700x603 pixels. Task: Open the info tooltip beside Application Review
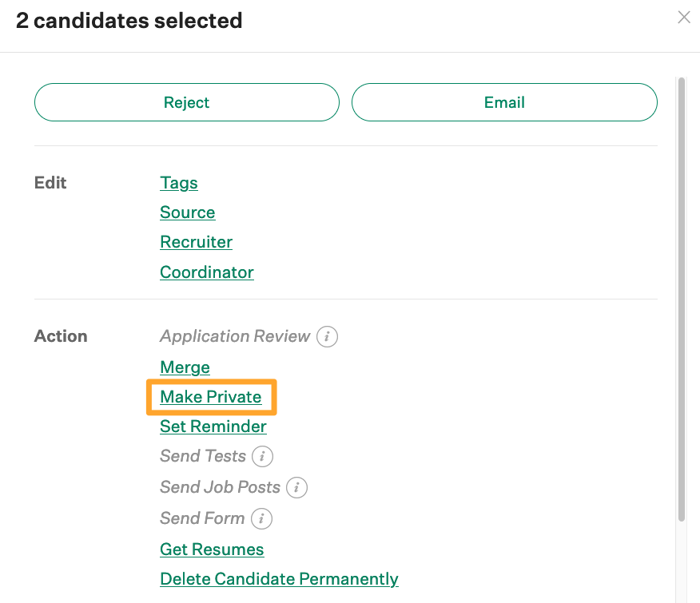(327, 336)
